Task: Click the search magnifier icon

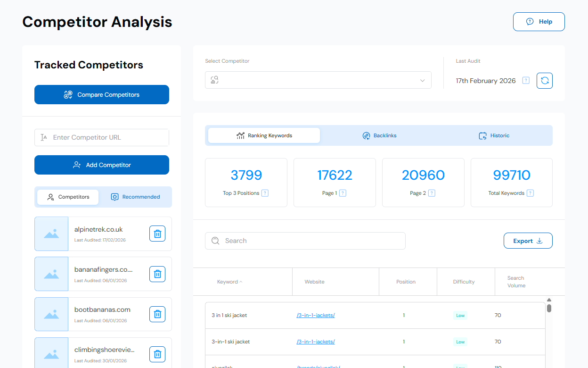Action: pos(215,241)
